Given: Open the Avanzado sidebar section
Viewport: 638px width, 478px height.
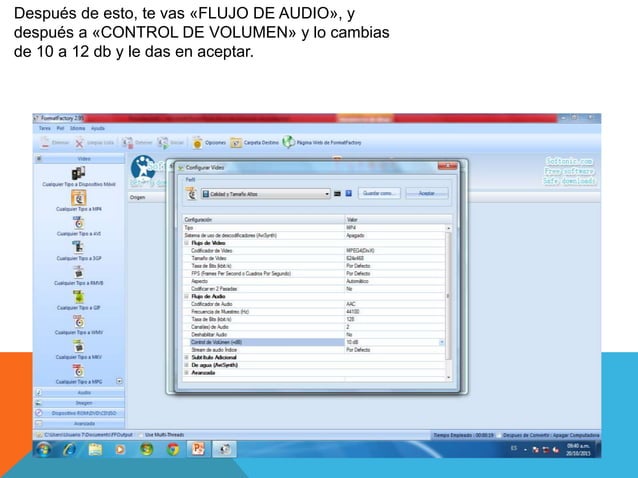Looking at the screenshot, I should pyautogui.click(x=79, y=423).
